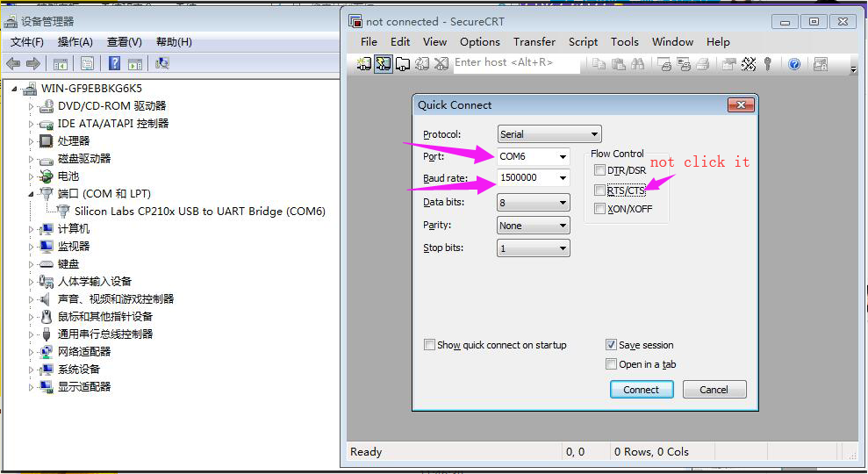Viewport: 868px width, 474px height.
Task: Click the Connect in Tab toolbar icon
Action: pyautogui.click(x=403, y=64)
